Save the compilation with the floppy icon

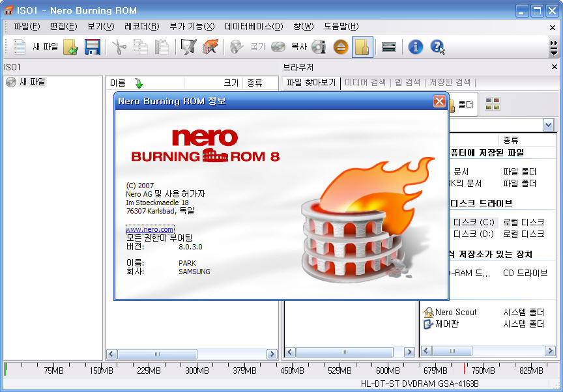click(x=93, y=47)
